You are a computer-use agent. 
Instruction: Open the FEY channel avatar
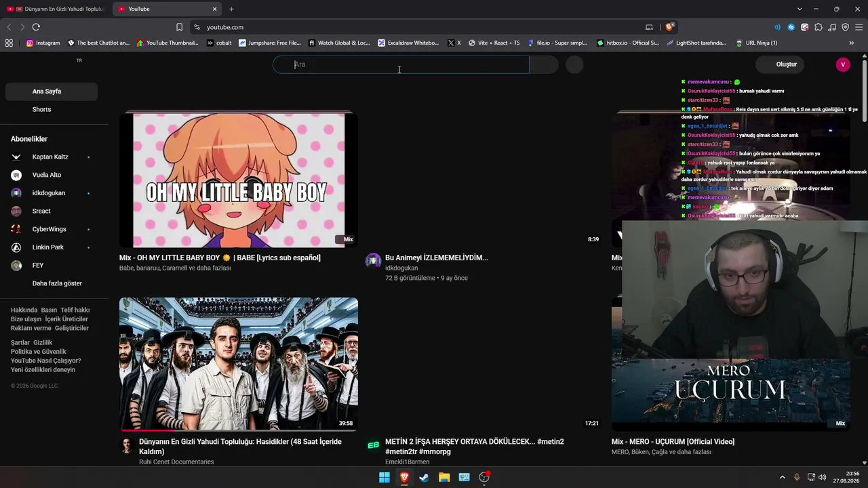16,266
